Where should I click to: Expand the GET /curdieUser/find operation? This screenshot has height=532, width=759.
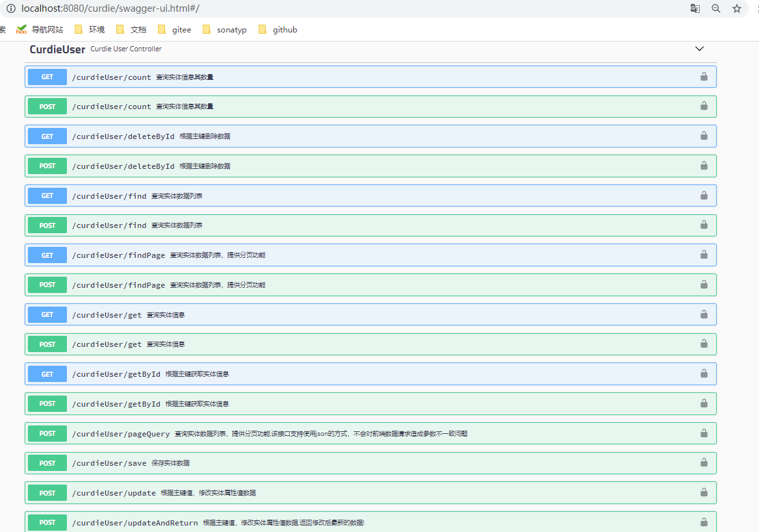(370, 196)
